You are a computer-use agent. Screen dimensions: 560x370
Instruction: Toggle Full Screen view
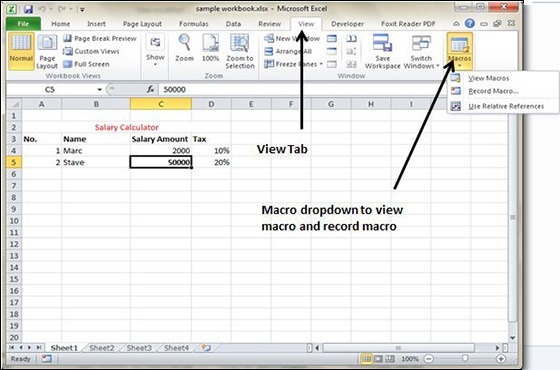[86, 64]
